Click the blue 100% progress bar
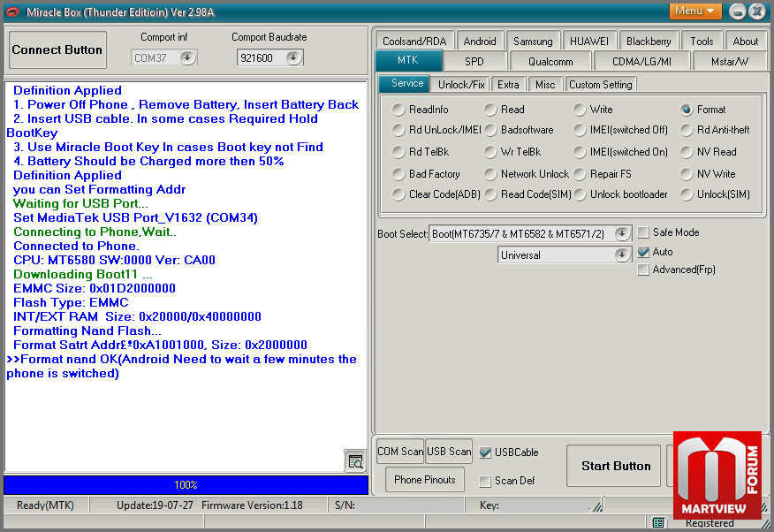Image resolution: width=774 pixels, height=532 pixels. (x=186, y=485)
